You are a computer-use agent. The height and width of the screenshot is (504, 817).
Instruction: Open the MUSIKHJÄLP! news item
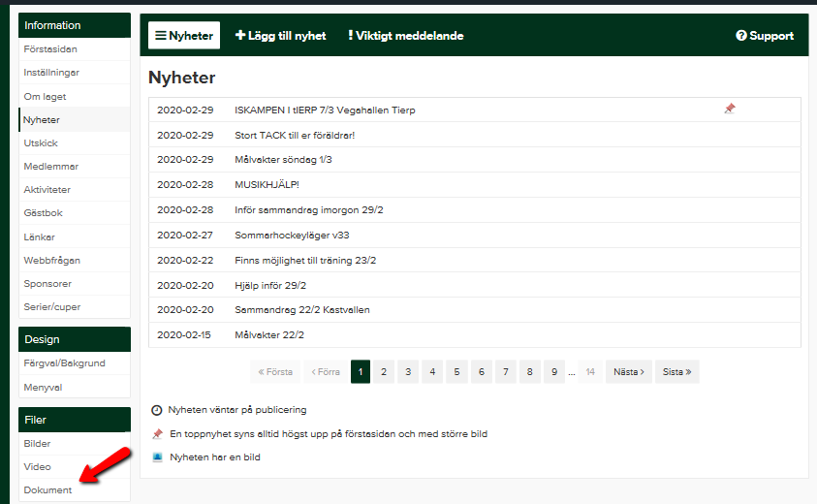click(x=267, y=184)
